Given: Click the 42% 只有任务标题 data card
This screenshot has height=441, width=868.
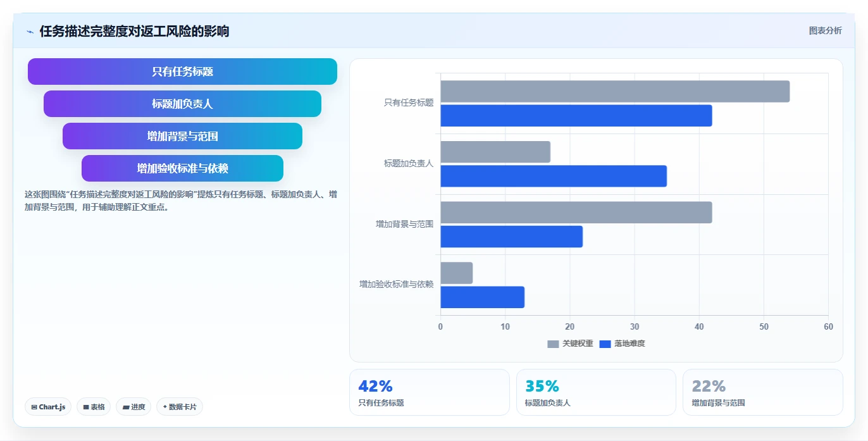Looking at the screenshot, I should [429, 392].
